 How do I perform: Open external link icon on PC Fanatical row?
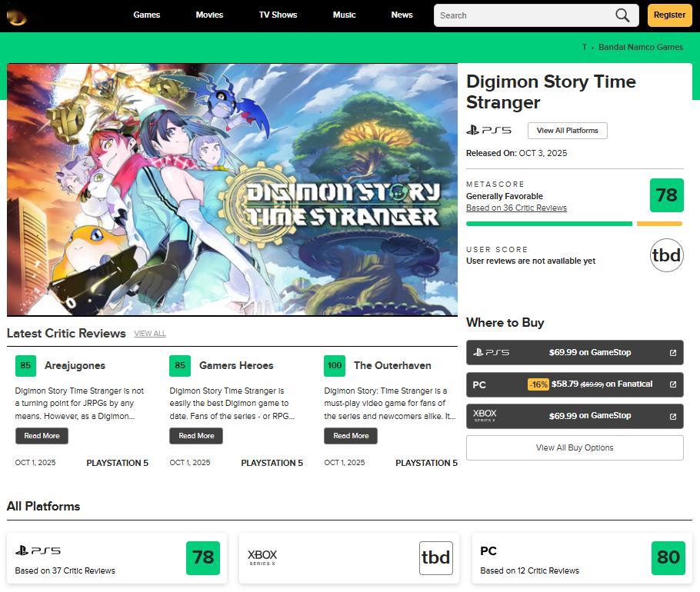click(x=673, y=384)
